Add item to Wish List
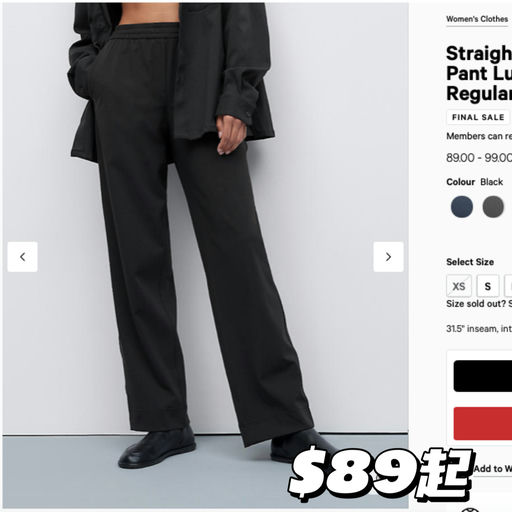This screenshot has height=512, width=512. [493, 468]
